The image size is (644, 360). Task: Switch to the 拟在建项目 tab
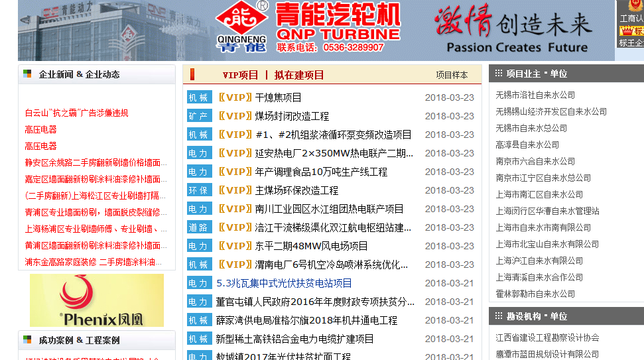(x=299, y=75)
